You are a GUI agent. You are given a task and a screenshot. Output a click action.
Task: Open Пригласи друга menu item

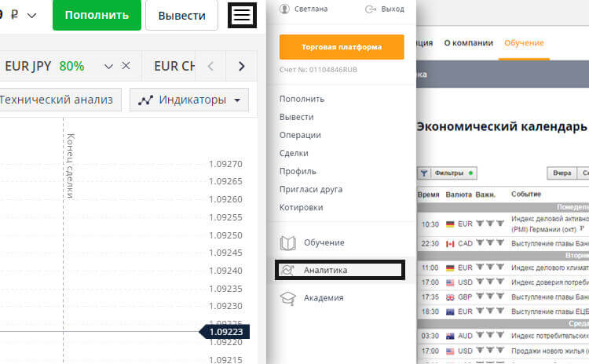(x=311, y=189)
